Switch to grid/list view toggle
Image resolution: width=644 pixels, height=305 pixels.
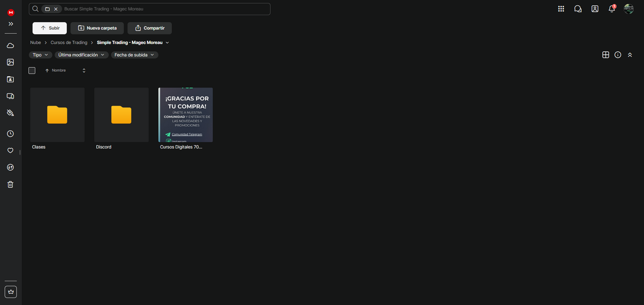click(606, 55)
